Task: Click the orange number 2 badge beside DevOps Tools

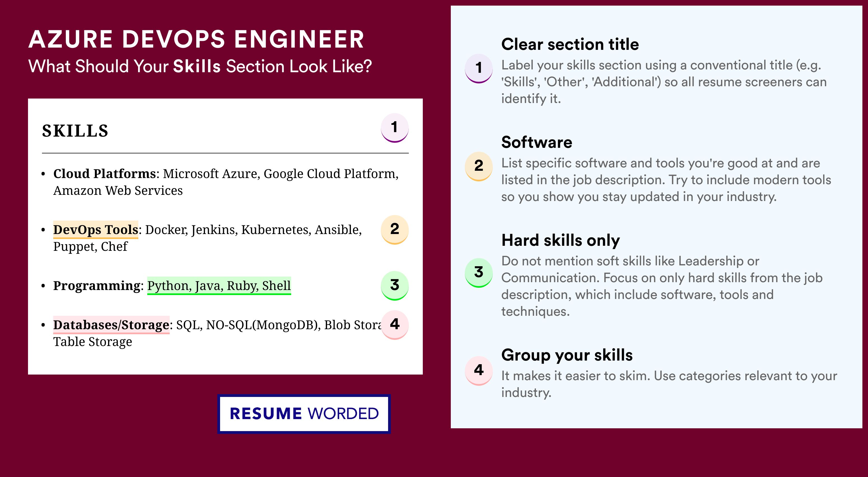Action: tap(395, 230)
